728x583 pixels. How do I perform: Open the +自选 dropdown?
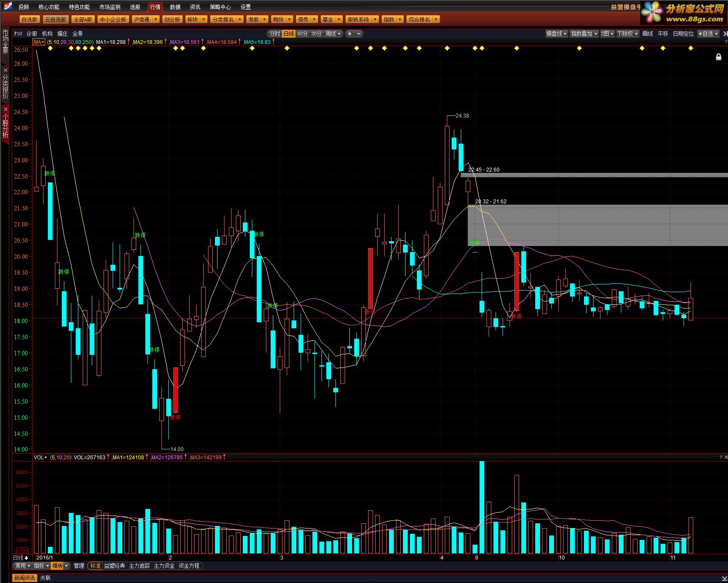[x=708, y=34]
